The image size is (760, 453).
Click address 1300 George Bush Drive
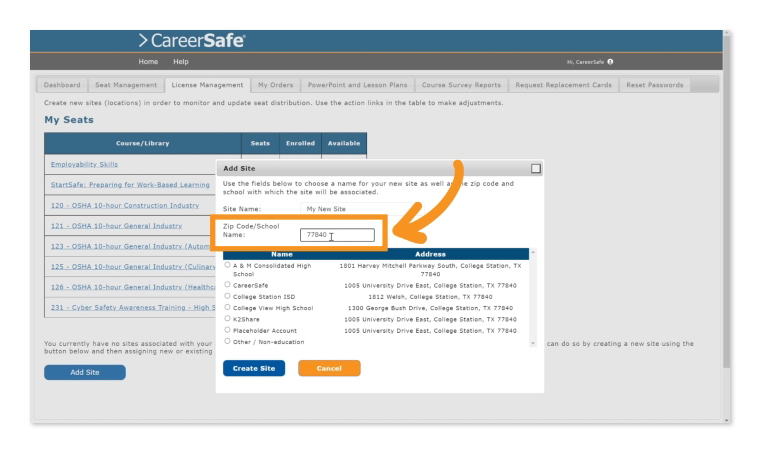pos(430,308)
